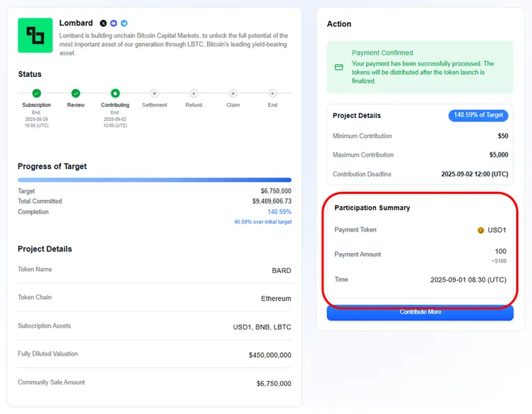Click the payment amount value 100
The height and width of the screenshot is (414, 532).
pos(500,252)
